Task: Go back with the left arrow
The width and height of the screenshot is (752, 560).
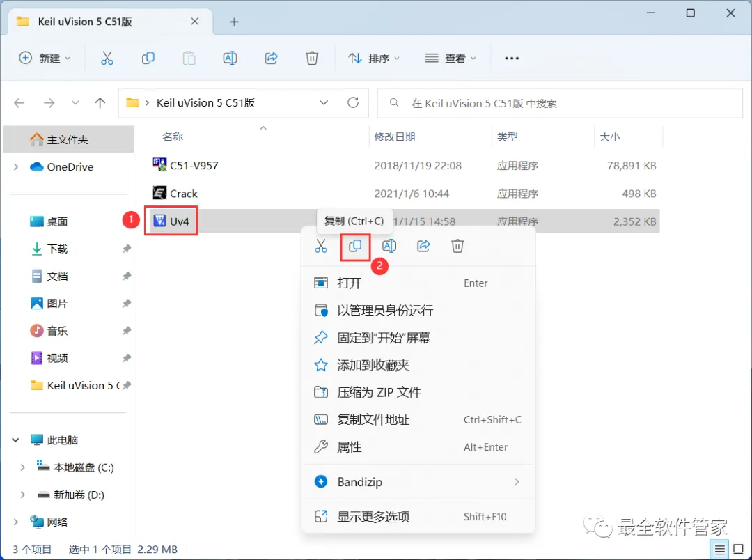Action: tap(19, 102)
